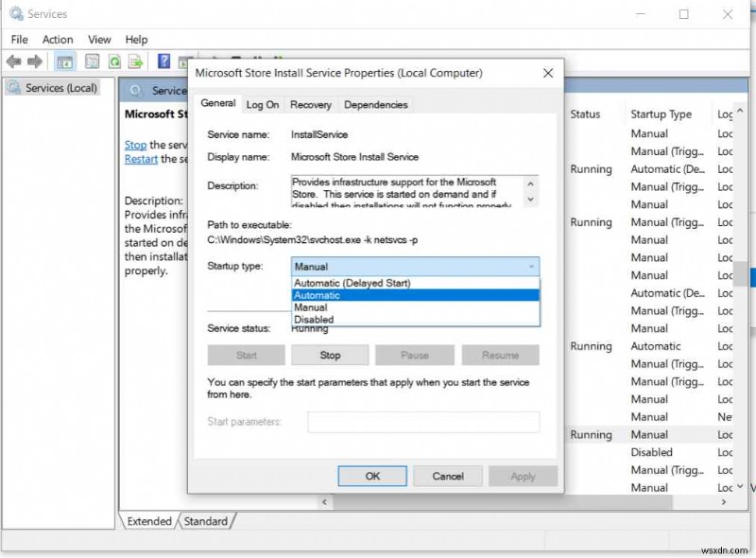Click the back navigation arrow
756x558 pixels.
click(x=13, y=61)
